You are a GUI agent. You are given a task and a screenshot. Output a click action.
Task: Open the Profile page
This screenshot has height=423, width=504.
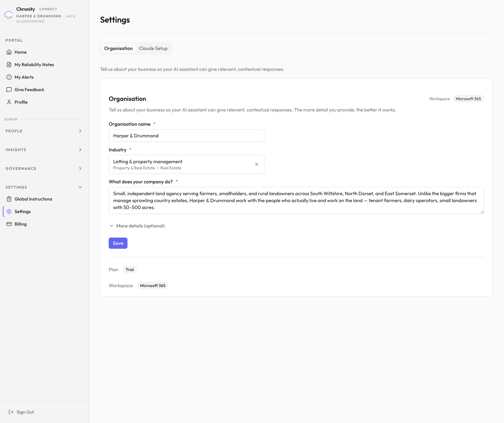click(x=21, y=102)
